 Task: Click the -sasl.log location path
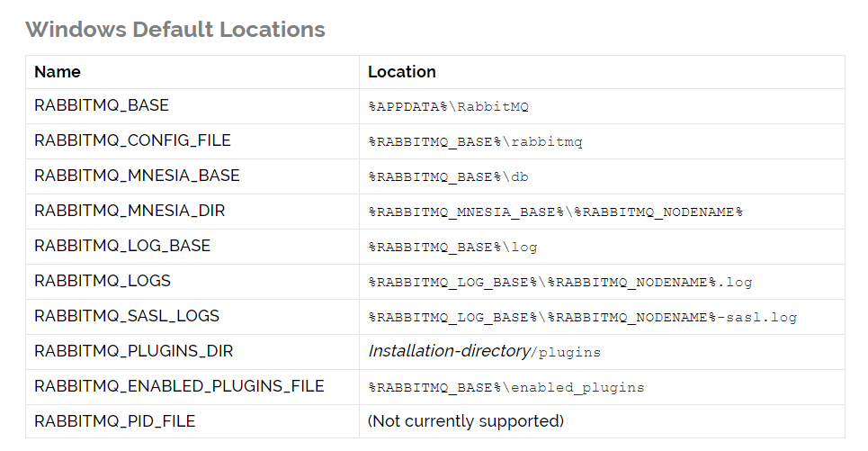click(x=582, y=318)
